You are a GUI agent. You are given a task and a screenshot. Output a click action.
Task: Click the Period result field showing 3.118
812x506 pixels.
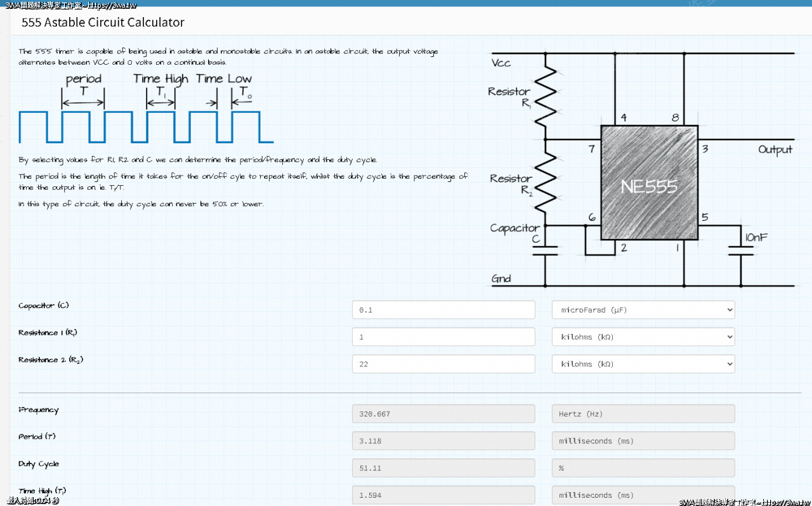(x=443, y=441)
